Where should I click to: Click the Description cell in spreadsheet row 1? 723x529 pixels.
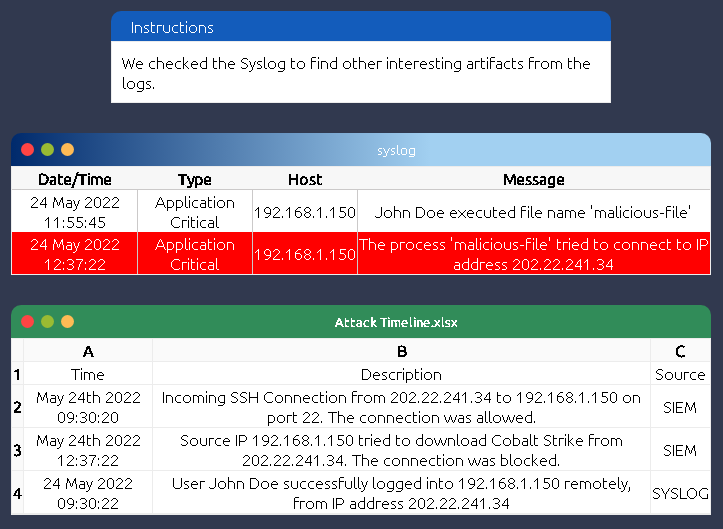402,374
